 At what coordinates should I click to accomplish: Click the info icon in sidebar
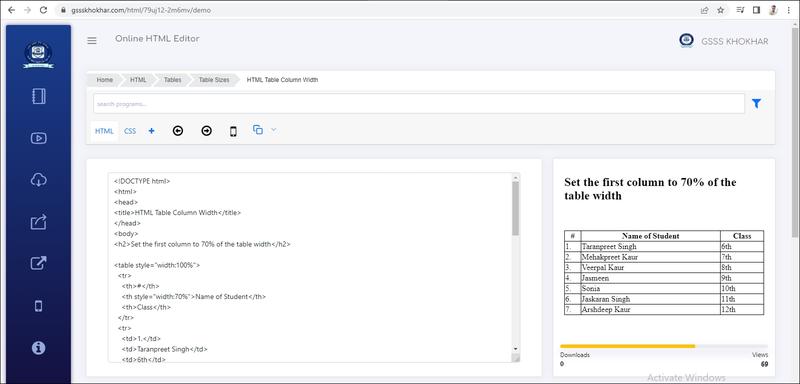coord(39,348)
